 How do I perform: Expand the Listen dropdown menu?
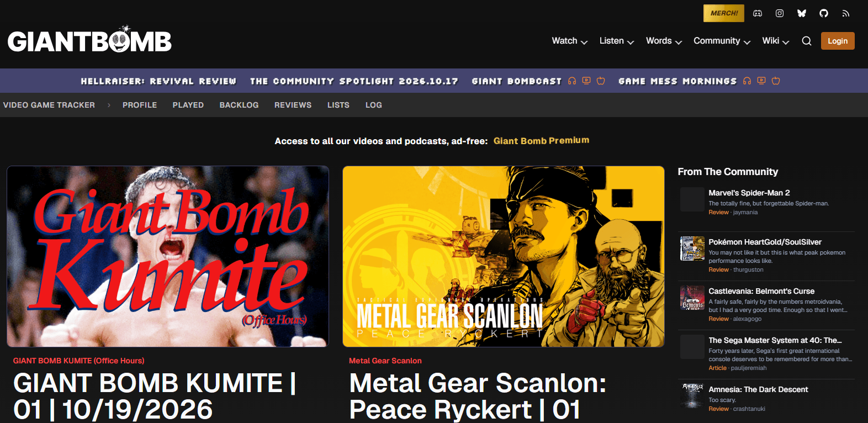click(617, 41)
